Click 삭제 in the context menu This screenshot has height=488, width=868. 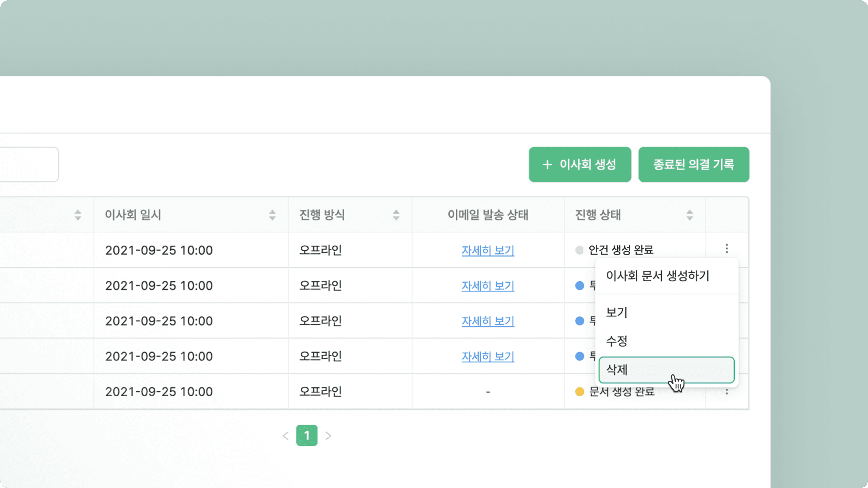[x=666, y=370]
